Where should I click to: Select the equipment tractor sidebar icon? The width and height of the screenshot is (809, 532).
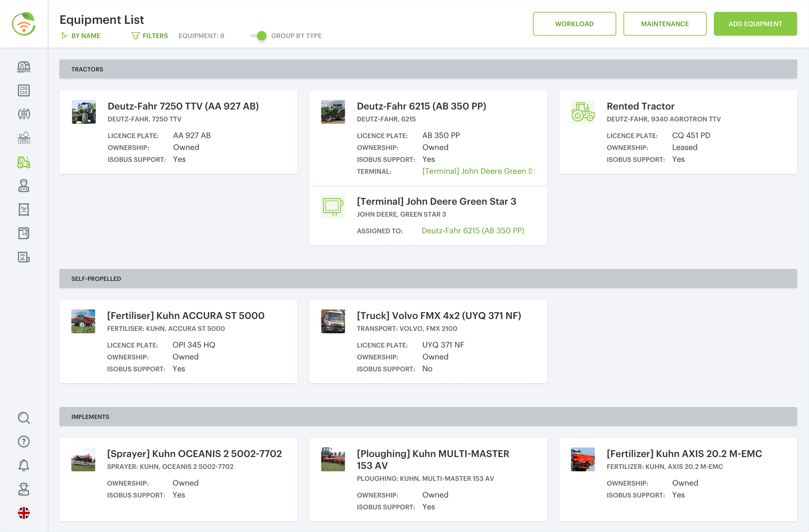[24, 162]
